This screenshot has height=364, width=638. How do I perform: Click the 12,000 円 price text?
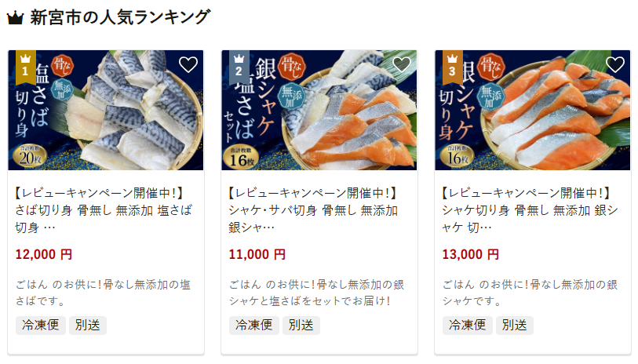point(44,255)
